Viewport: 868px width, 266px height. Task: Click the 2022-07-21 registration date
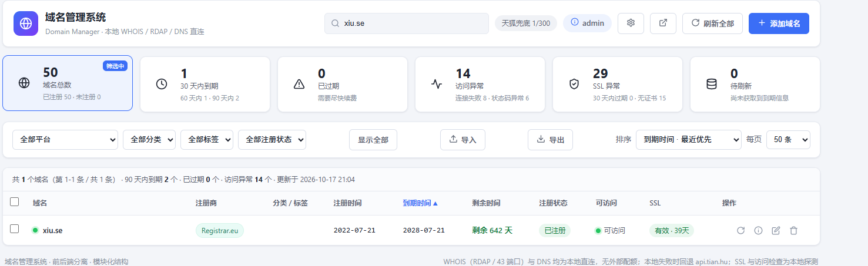354,230
